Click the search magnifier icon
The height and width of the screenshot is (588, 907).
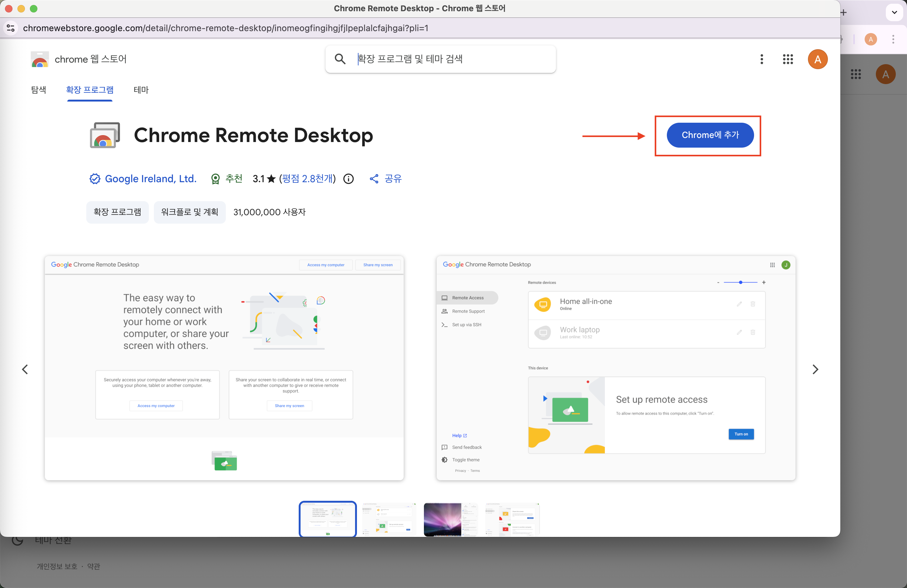coord(340,59)
